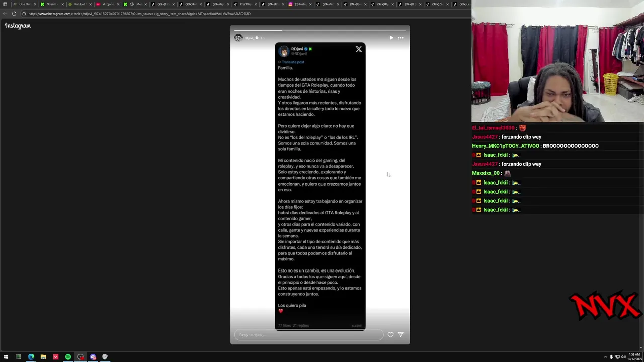644x362 pixels.
Task: Switch to the 'CS2 Play' TikTok tab
Action: pos(245,4)
